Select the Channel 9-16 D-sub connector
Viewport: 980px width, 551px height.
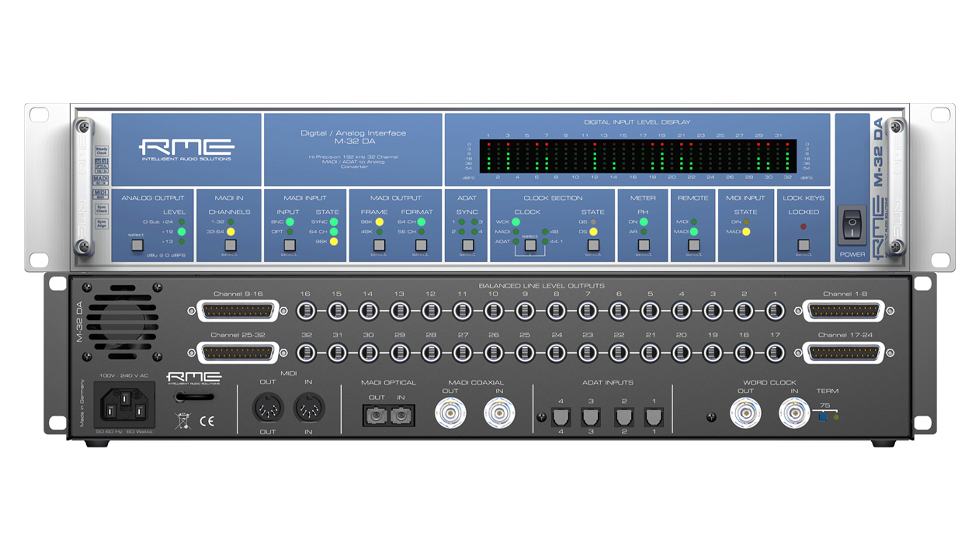[238, 311]
